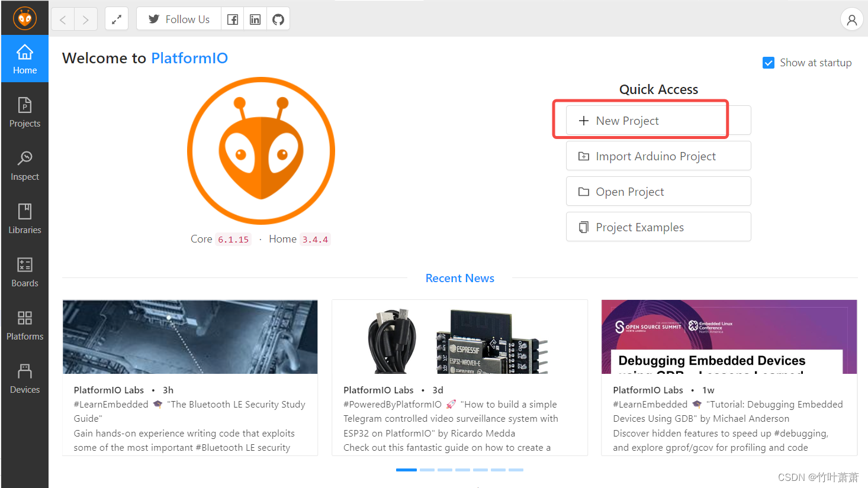Screen dimensions: 868x488
Task: Click the Open Project button
Action: coord(658,192)
